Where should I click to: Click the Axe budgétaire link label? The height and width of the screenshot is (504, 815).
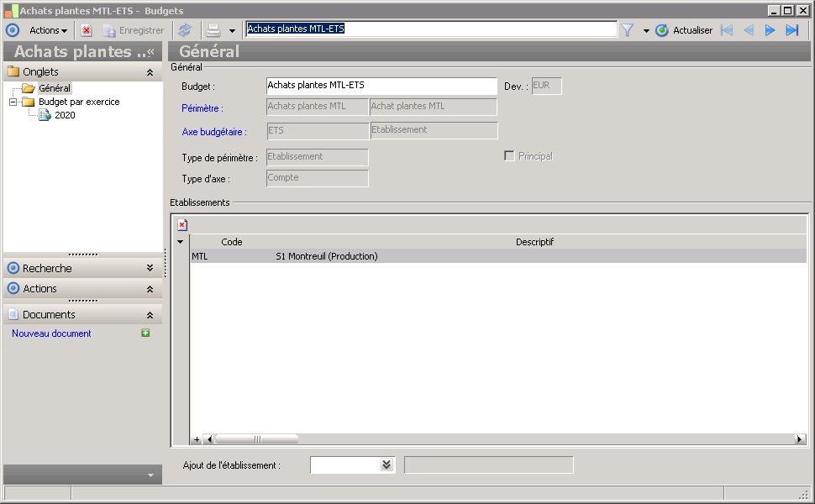coord(214,132)
